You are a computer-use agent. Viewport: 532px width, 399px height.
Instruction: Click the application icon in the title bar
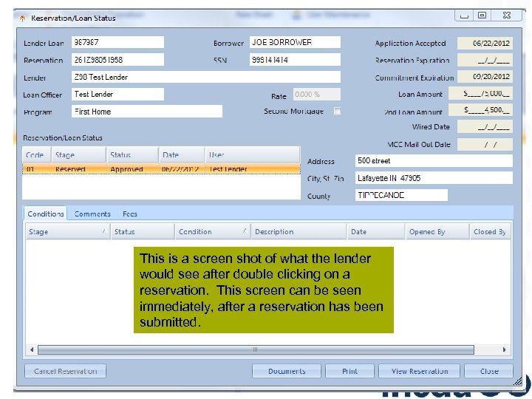pyautogui.click(x=22, y=18)
